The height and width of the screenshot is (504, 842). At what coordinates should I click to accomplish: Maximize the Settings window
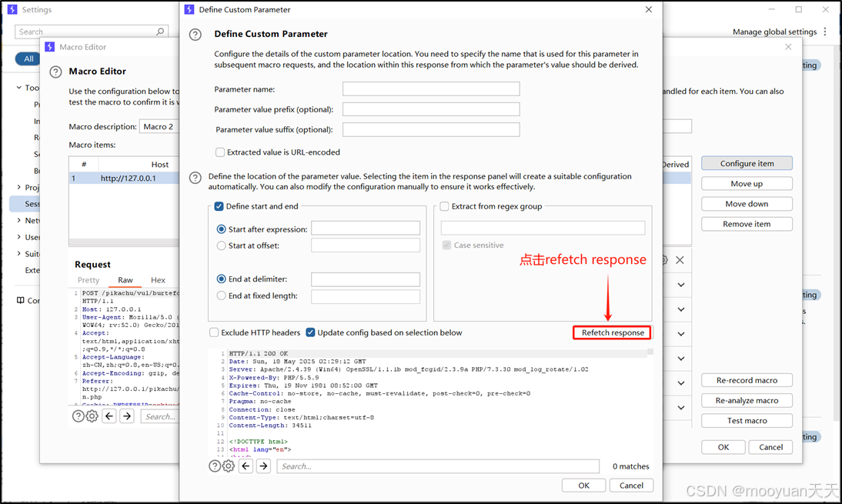coord(798,10)
